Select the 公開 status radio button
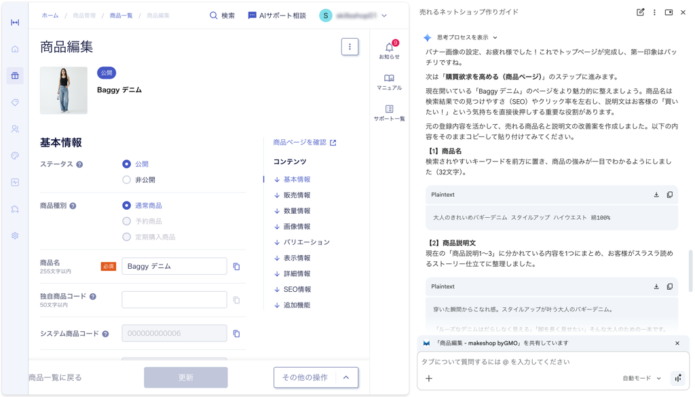This screenshot has width=695, height=397. pos(126,164)
